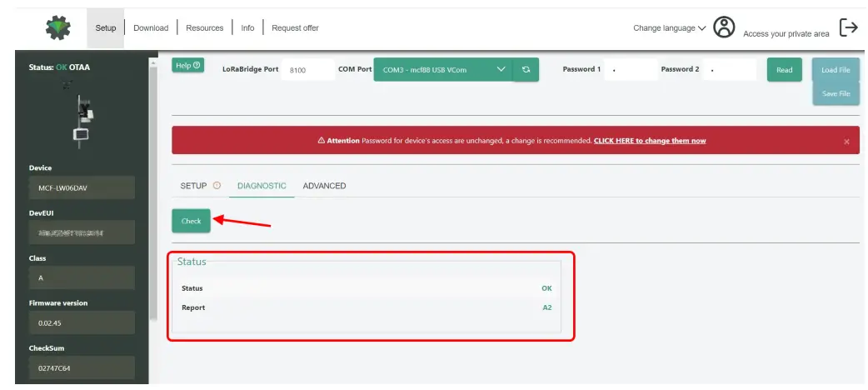The image size is (868, 390).
Task: Open the Resources menu item
Action: click(x=205, y=28)
